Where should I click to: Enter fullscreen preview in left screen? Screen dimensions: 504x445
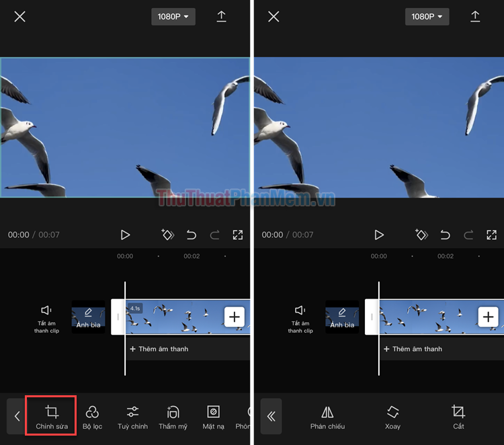pos(238,235)
